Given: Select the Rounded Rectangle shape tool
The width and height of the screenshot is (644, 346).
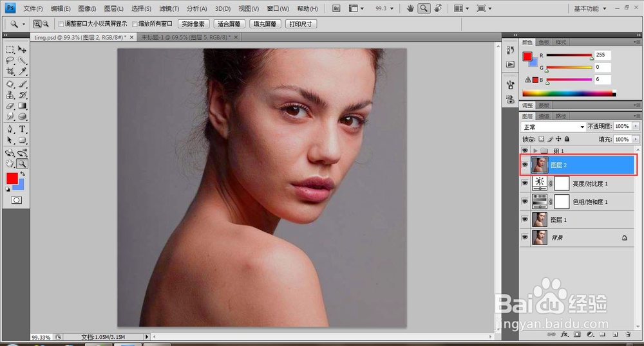Looking at the screenshot, I should coord(22,140).
